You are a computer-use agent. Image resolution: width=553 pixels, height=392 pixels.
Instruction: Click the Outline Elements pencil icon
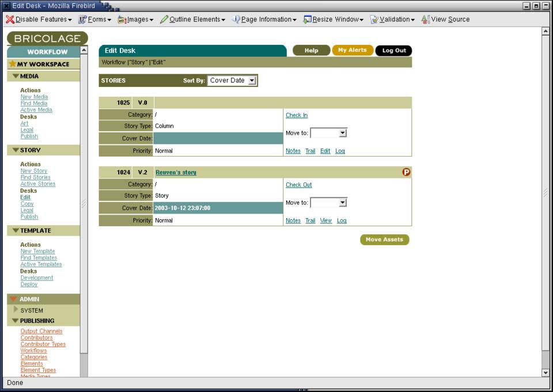pos(164,20)
